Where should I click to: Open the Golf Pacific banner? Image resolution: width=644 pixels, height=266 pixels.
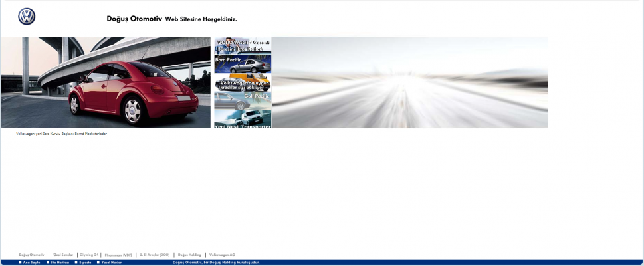coord(243,100)
